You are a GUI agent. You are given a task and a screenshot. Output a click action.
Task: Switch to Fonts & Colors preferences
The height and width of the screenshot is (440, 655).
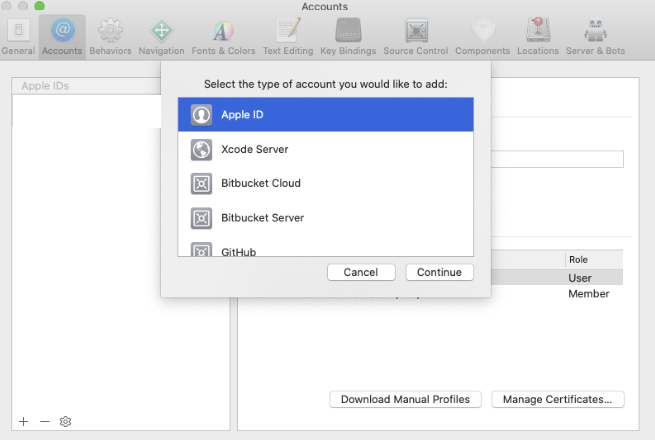pyautogui.click(x=223, y=36)
